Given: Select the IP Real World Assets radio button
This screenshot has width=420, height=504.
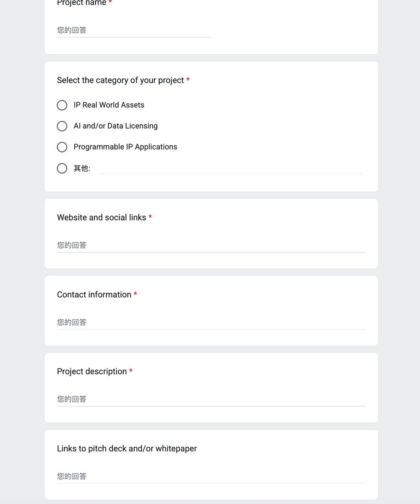Looking at the screenshot, I should tap(62, 105).
